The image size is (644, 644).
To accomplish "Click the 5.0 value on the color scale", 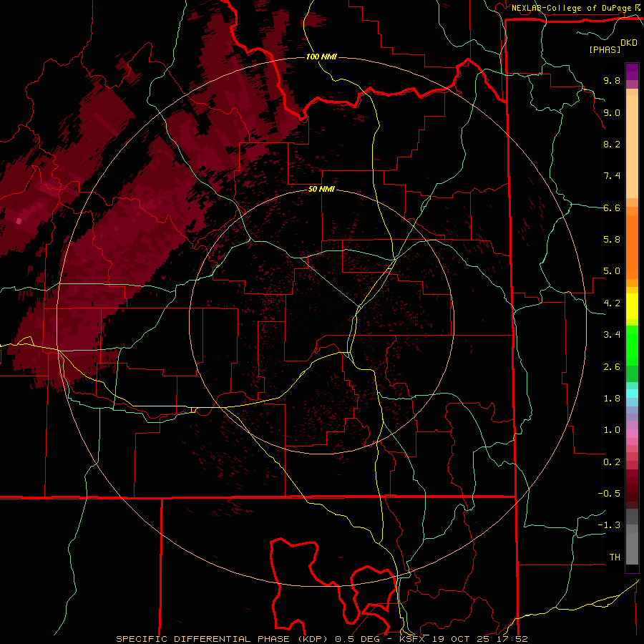I will click(x=612, y=271).
